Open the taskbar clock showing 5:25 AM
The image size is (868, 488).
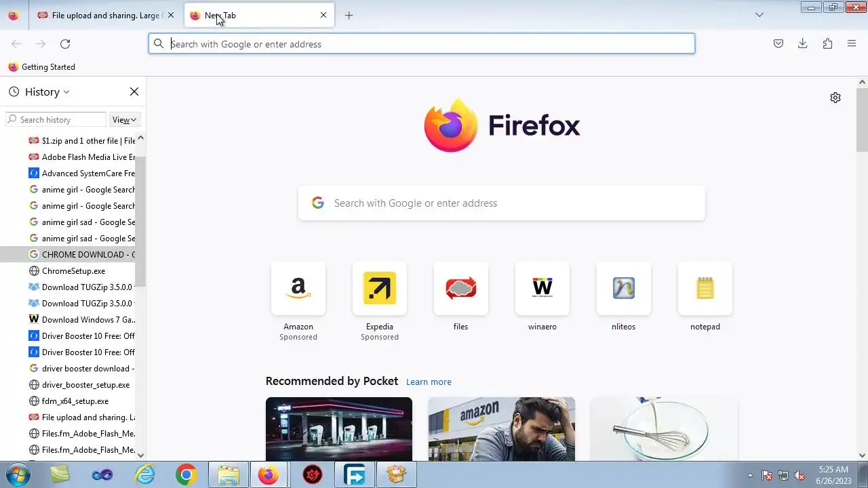coord(833,475)
